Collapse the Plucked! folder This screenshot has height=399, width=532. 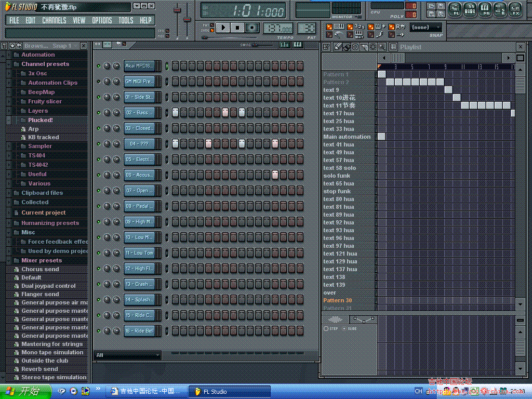(x=9, y=120)
